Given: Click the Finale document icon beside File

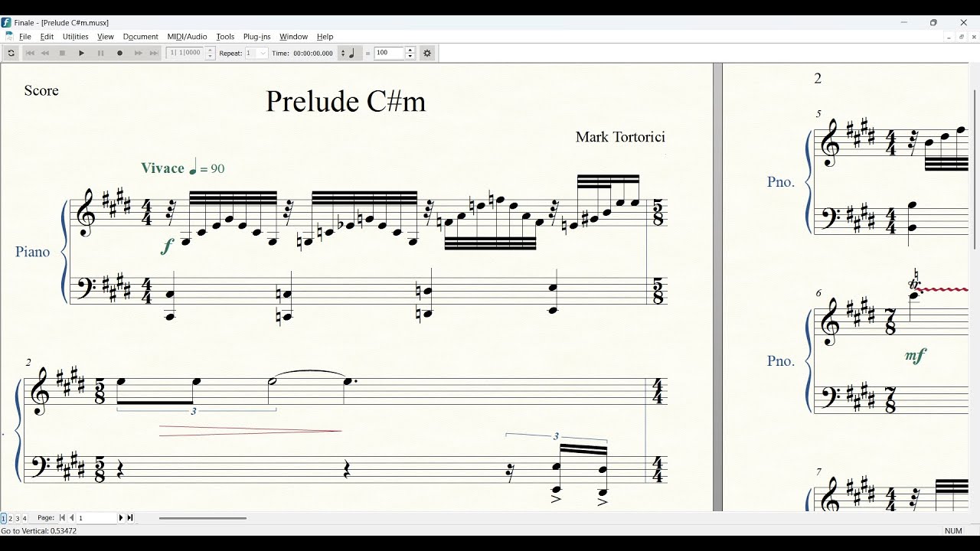Looking at the screenshot, I should pos(9,36).
